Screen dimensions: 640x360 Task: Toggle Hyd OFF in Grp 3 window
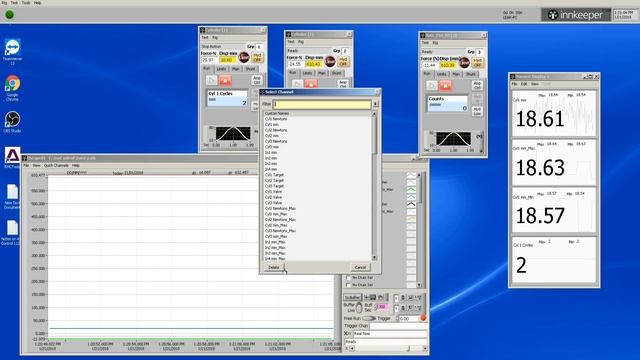(x=477, y=62)
